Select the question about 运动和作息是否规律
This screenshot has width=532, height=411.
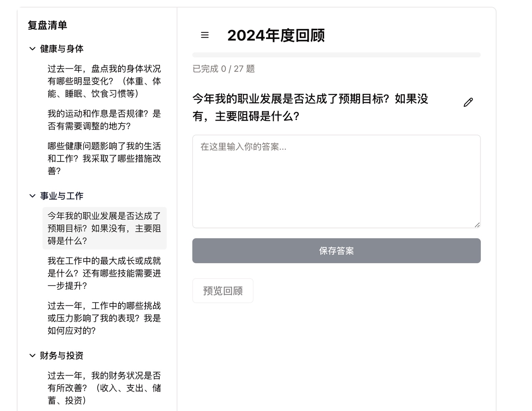click(105, 120)
